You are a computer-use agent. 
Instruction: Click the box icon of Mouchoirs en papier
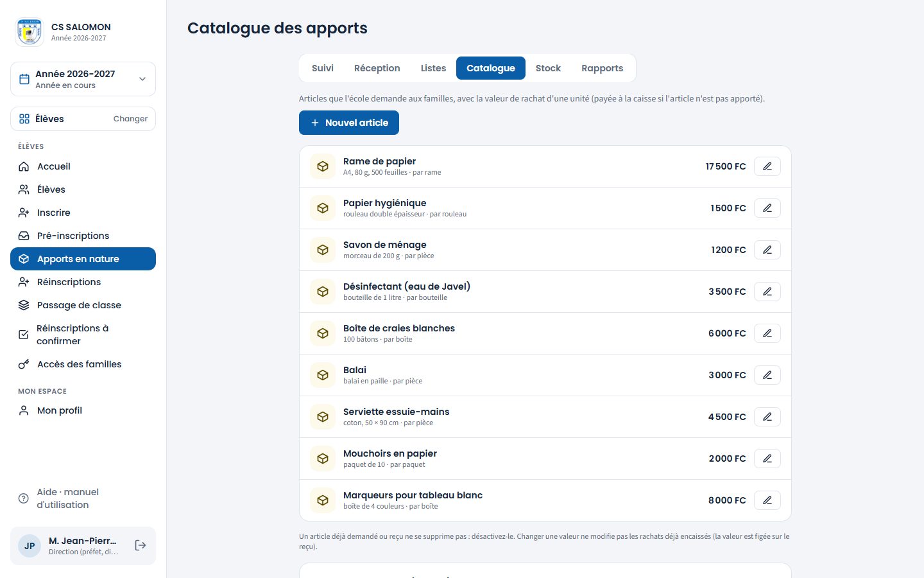(323, 459)
